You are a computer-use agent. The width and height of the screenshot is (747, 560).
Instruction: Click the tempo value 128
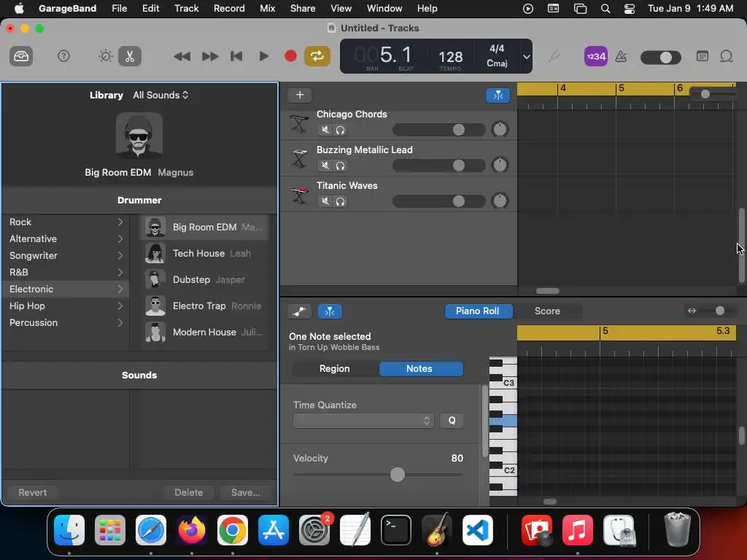(450, 57)
